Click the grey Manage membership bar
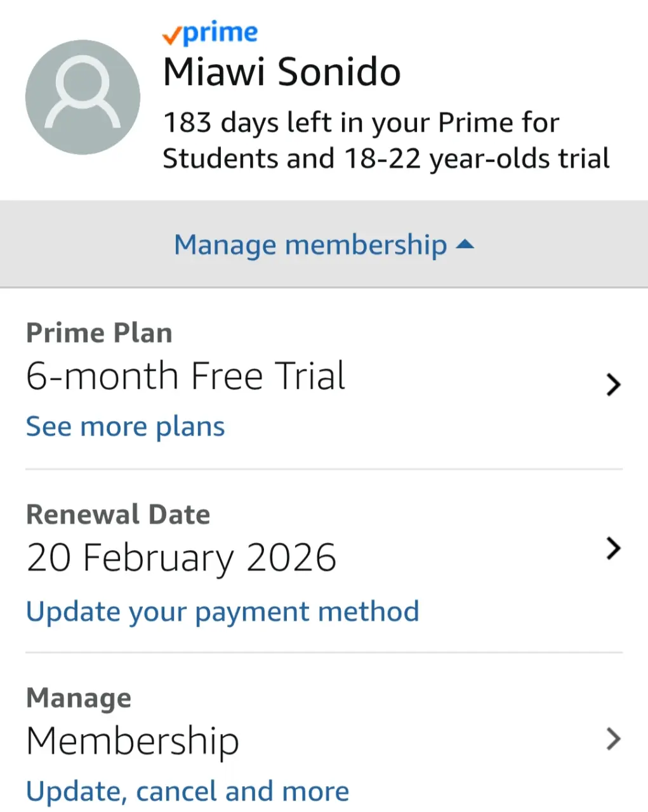The image size is (648, 812). click(x=324, y=244)
